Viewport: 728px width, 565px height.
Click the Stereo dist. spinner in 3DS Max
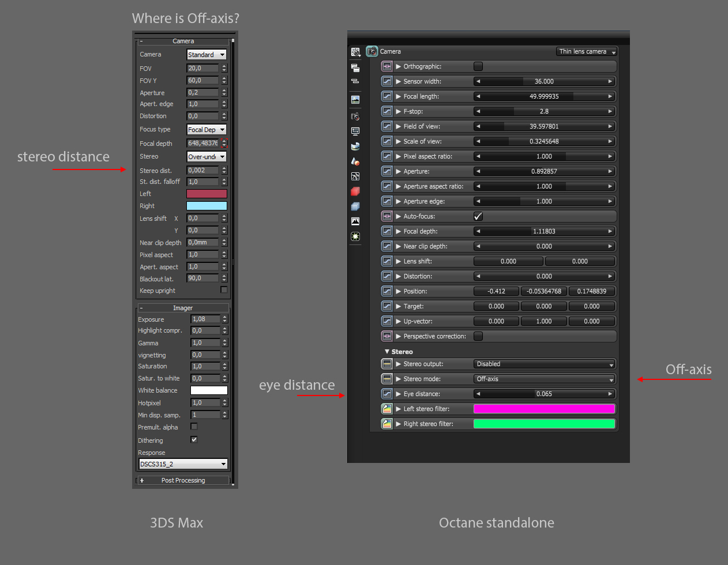click(224, 170)
